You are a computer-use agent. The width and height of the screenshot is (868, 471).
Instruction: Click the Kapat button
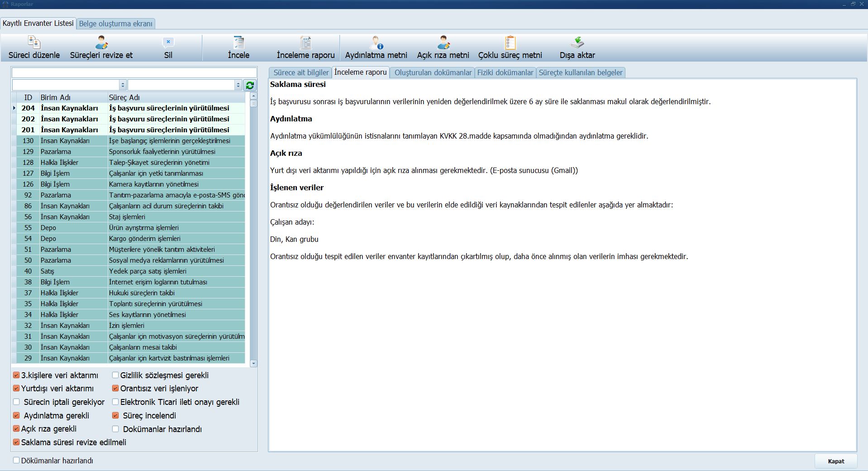tap(836, 461)
